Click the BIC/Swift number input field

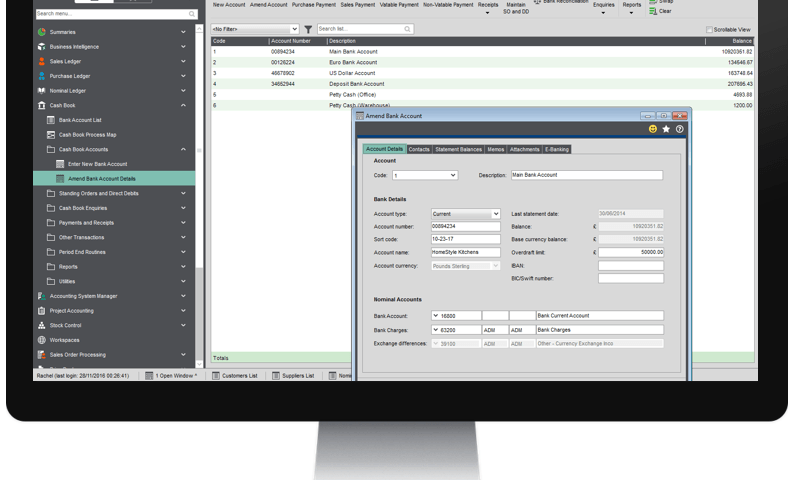pos(631,278)
